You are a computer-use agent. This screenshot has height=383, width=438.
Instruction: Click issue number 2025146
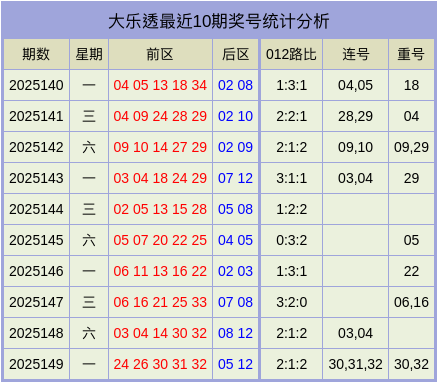click(x=36, y=271)
